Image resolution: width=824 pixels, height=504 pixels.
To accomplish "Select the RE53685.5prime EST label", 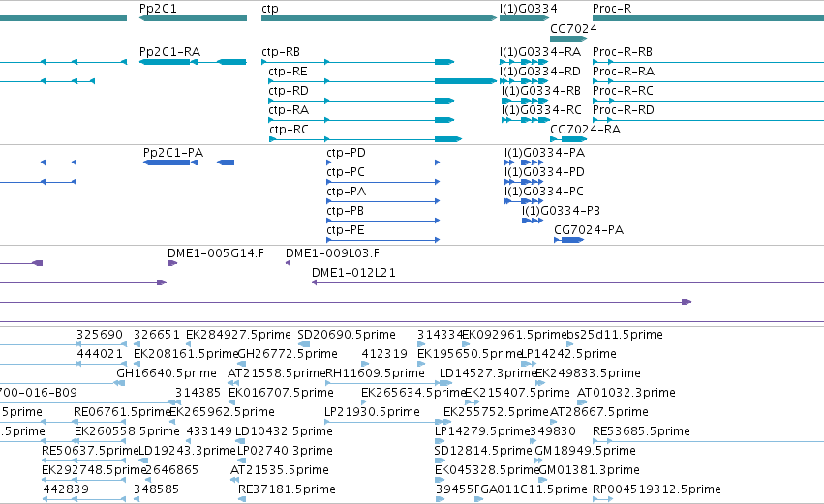I will point(641,432).
